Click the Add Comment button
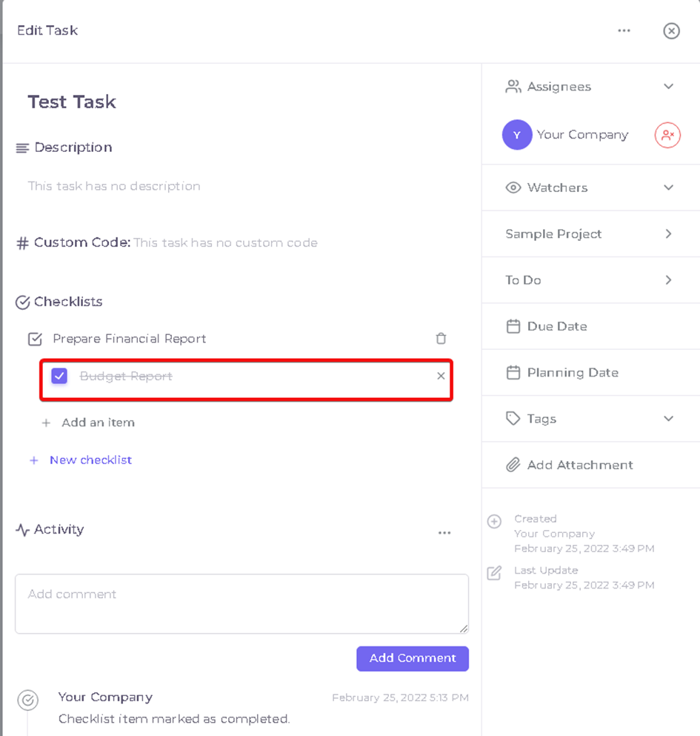The image size is (700, 736). tap(413, 659)
